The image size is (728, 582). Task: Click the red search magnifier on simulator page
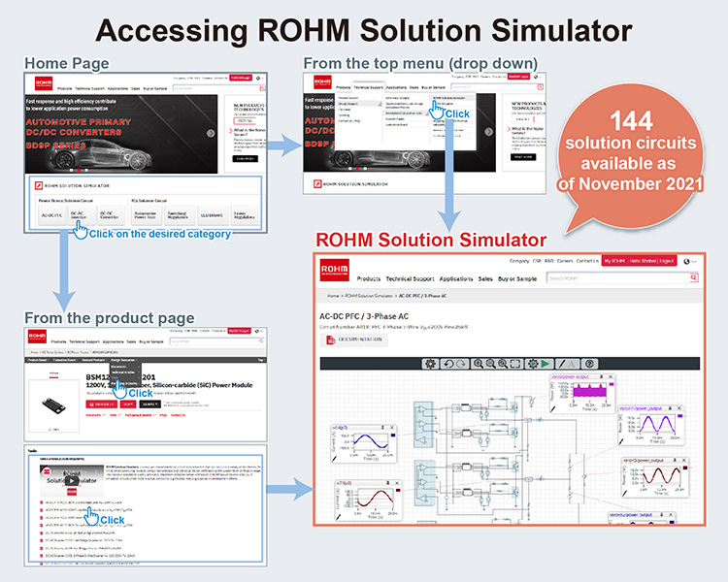pos(694,277)
